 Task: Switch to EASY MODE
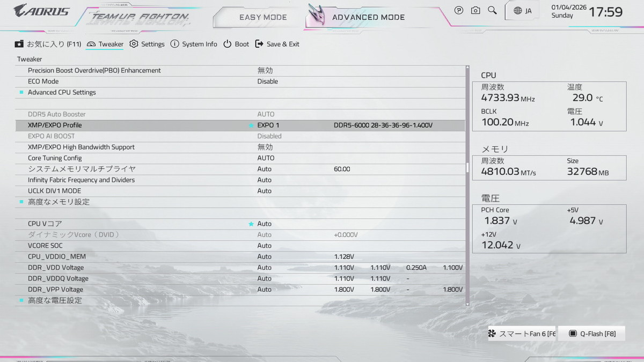pos(263,17)
